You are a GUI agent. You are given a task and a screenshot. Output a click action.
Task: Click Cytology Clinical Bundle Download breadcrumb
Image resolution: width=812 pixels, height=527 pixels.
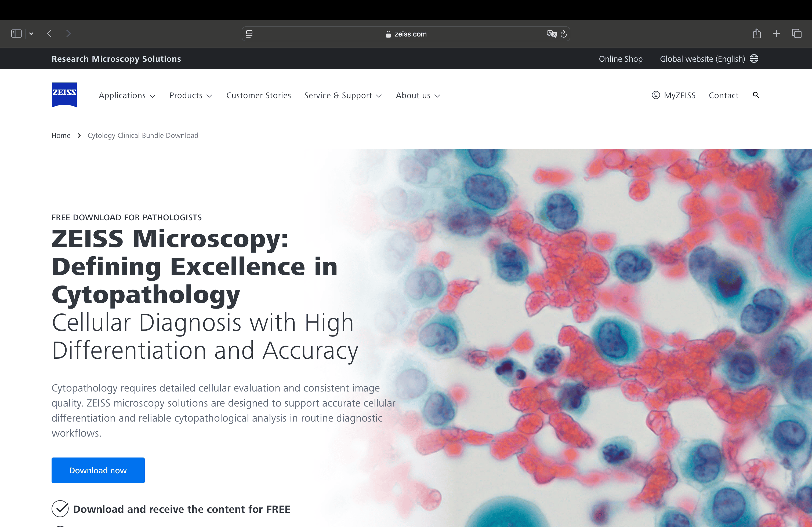pos(143,135)
